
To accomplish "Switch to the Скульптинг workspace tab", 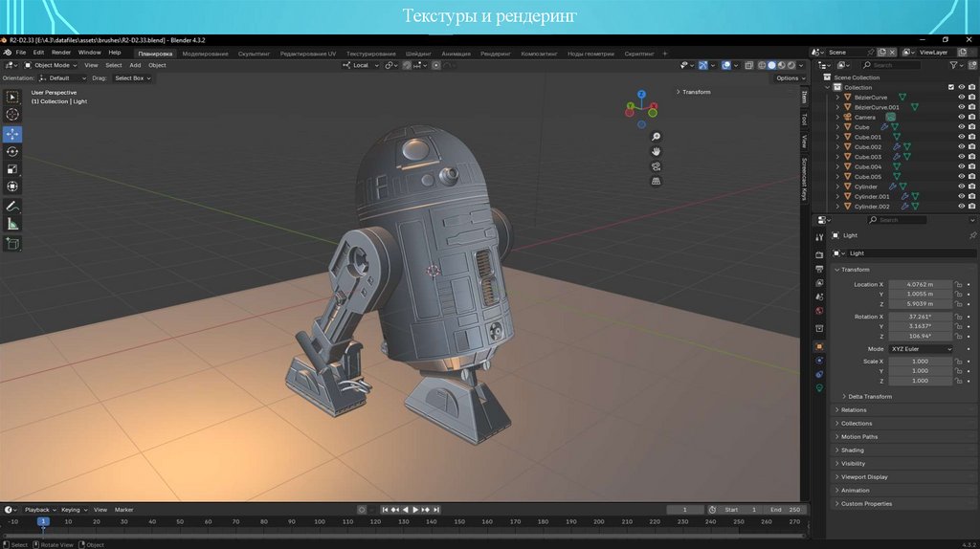I will [254, 54].
